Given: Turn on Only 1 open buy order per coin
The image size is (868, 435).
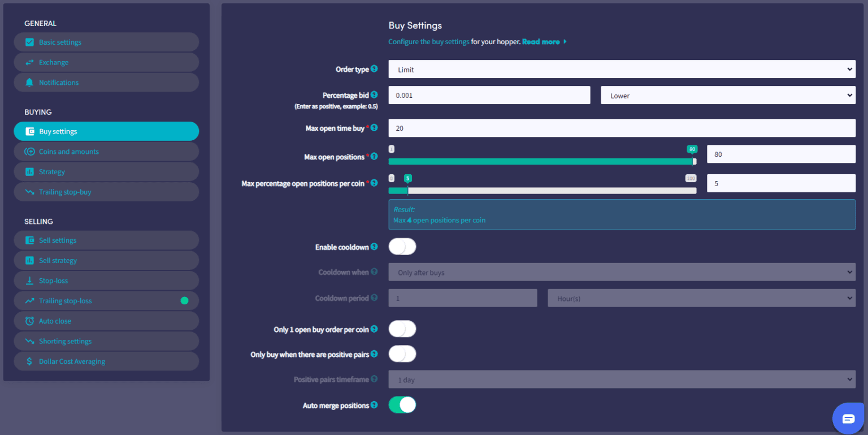Looking at the screenshot, I should click(402, 329).
